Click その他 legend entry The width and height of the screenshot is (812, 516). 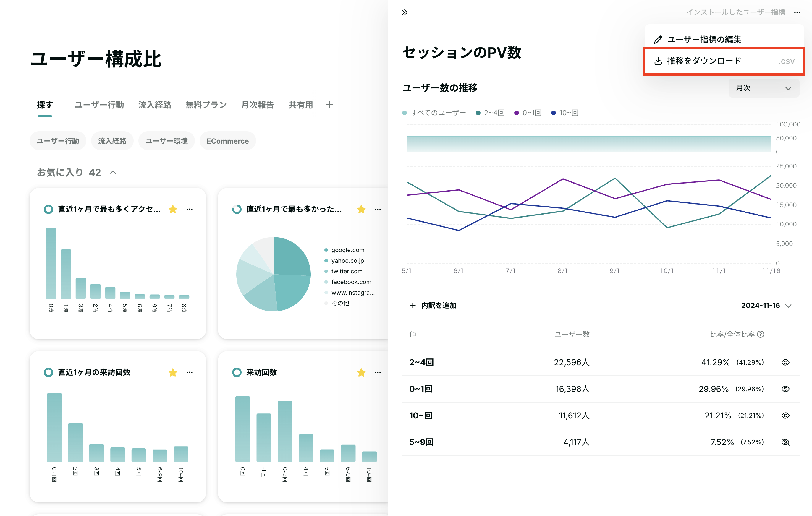point(337,303)
